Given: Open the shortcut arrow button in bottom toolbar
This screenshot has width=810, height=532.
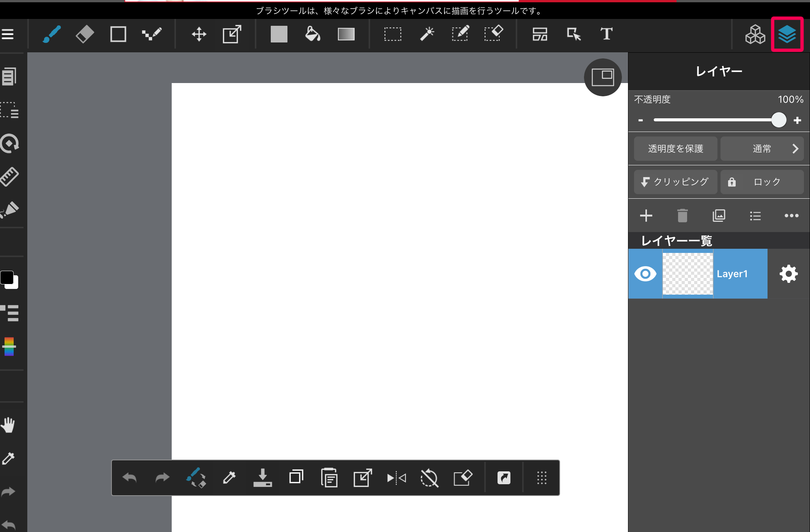Looking at the screenshot, I should (x=504, y=478).
